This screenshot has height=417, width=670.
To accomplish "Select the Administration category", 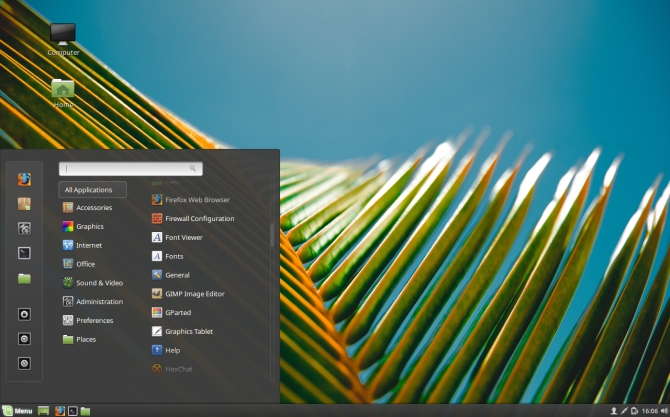I will 99,301.
